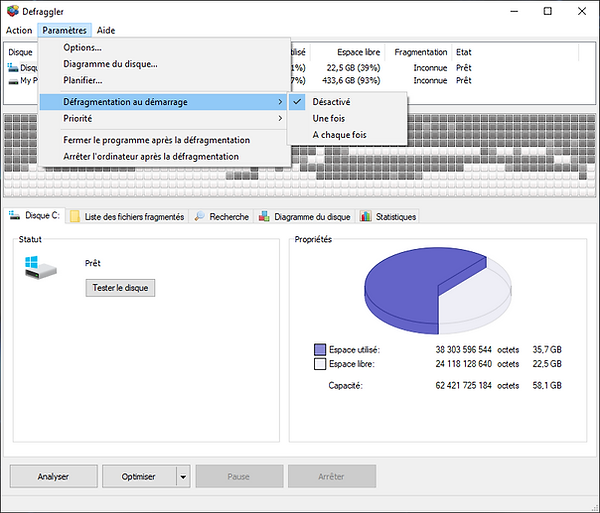The image size is (600, 513).
Task: Click the Windows drive icon in Statut panel
Action: pyautogui.click(x=40, y=267)
